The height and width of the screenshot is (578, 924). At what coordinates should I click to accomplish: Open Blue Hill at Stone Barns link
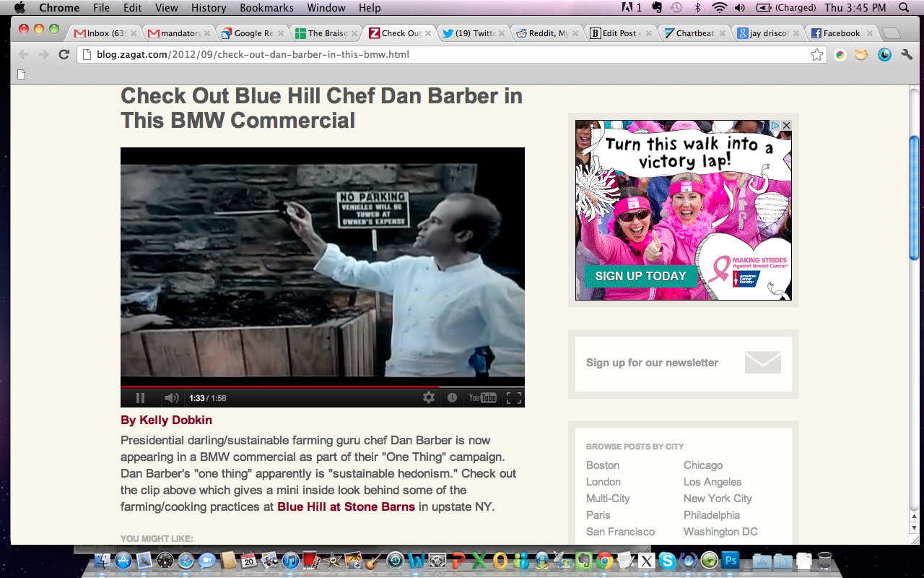pos(346,506)
